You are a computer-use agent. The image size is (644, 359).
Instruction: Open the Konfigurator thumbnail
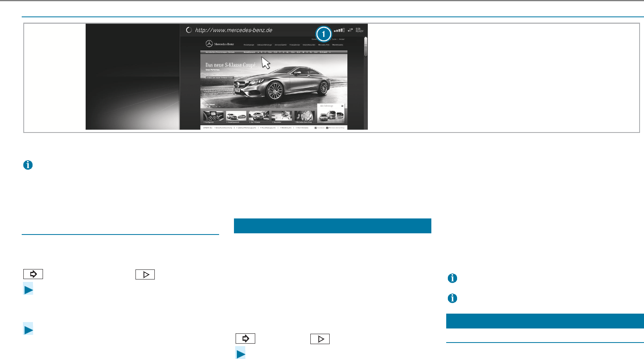point(213,115)
